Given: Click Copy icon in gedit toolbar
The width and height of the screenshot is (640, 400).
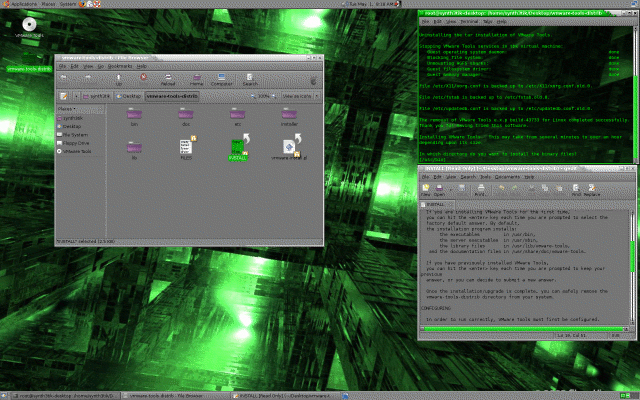Looking at the screenshot, I should click(x=545, y=188).
